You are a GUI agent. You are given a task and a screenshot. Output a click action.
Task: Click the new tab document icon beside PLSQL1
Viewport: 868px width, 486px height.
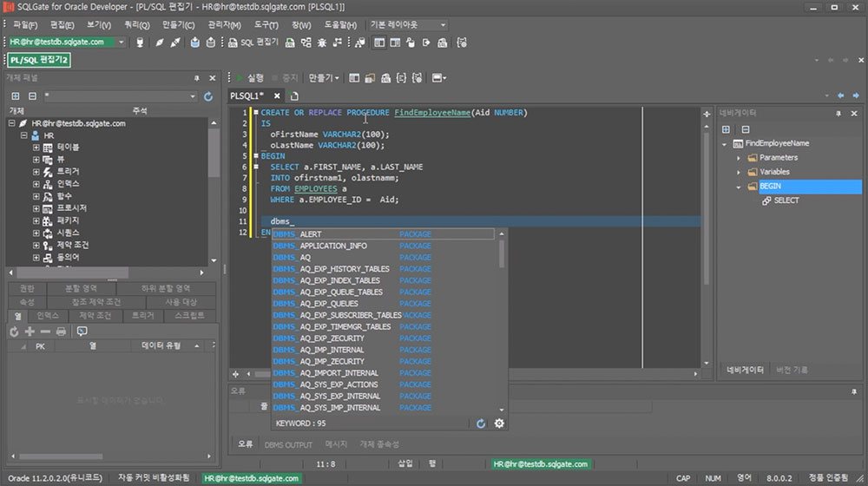coord(294,95)
